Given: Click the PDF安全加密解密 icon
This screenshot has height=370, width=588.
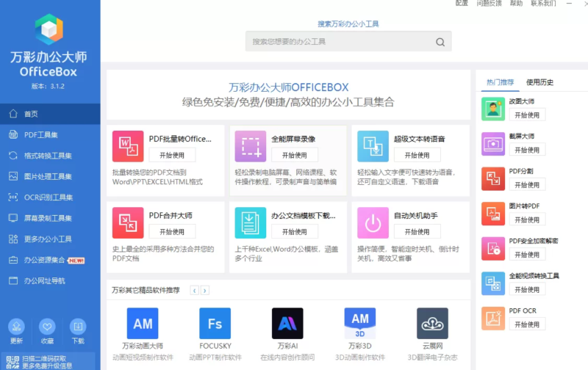Looking at the screenshot, I should (493, 249).
